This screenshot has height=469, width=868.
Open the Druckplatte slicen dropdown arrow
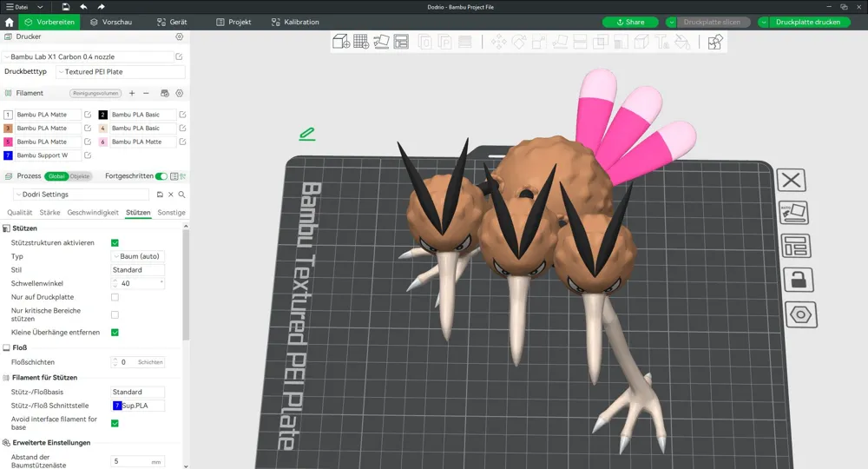(x=671, y=23)
